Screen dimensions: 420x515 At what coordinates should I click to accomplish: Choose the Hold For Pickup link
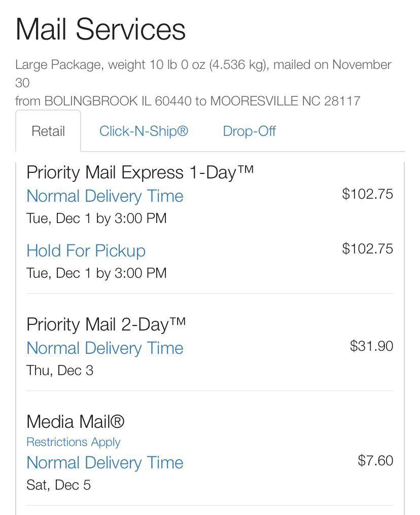tap(86, 250)
